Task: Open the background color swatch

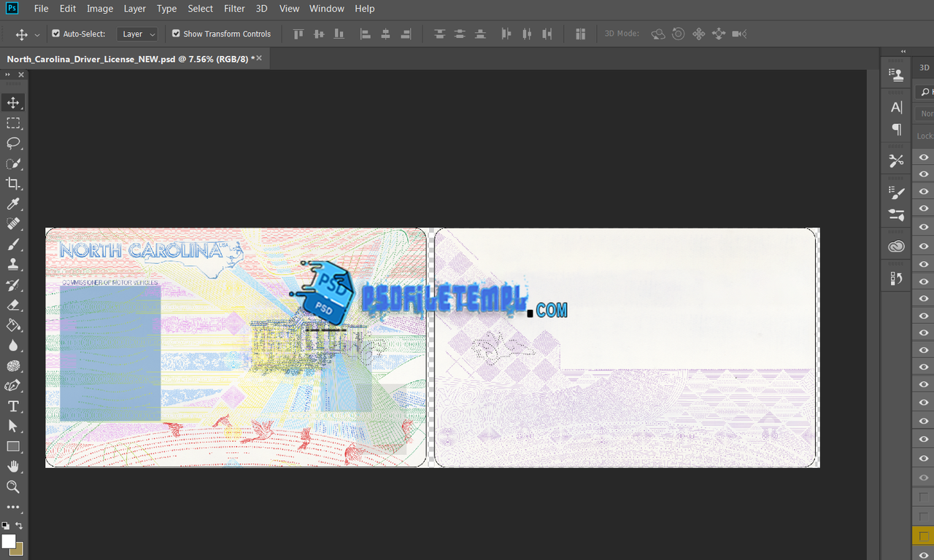Action: [18, 549]
